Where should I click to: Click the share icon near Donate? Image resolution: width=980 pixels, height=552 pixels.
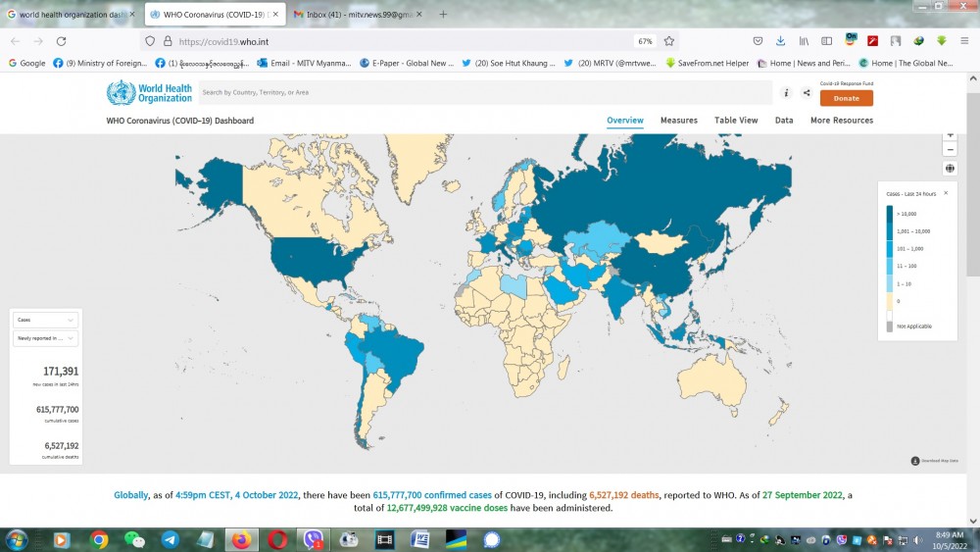point(807,93)
